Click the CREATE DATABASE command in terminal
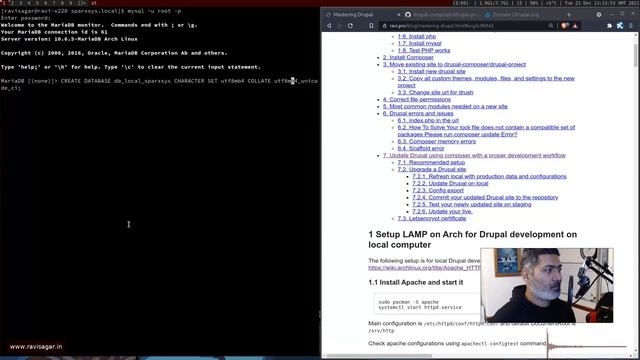The image size is (640, 360). tap(159, 84)
